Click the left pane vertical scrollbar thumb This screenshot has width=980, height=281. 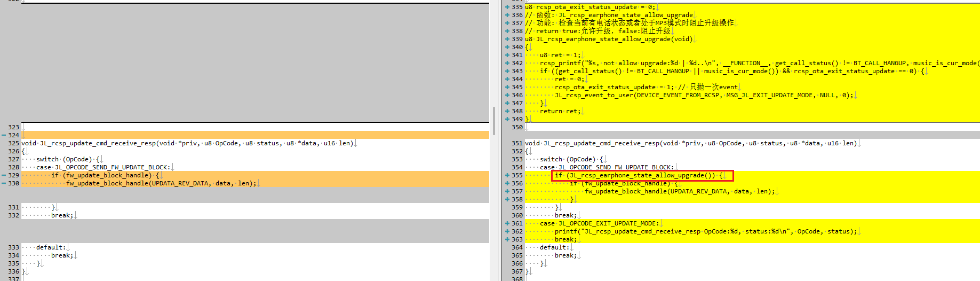[x=494, y=121]
